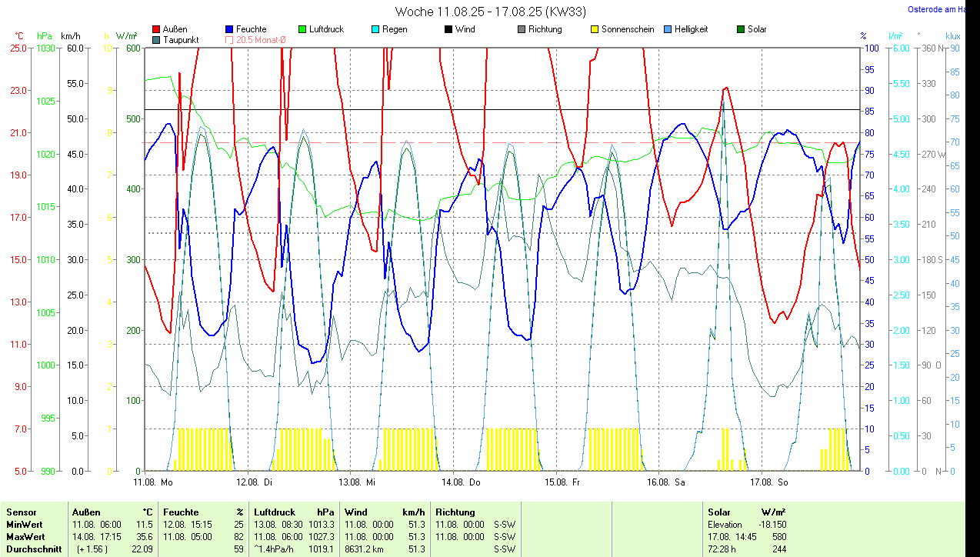The width and height of the screenshot is (980, 557).
Task: Click the dark green Solar legend swatch
Action: pyautogui.click(x=741, y=29)
